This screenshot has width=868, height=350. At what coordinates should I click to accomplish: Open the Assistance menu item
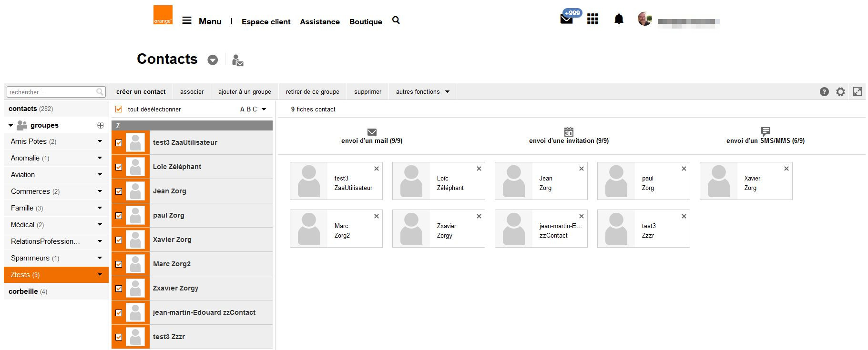320,21
